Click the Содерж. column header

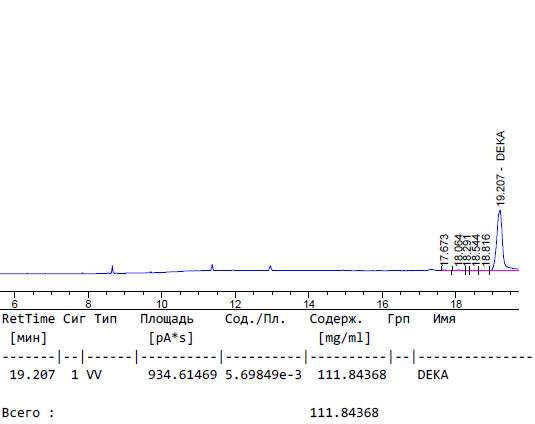point(336,319)
